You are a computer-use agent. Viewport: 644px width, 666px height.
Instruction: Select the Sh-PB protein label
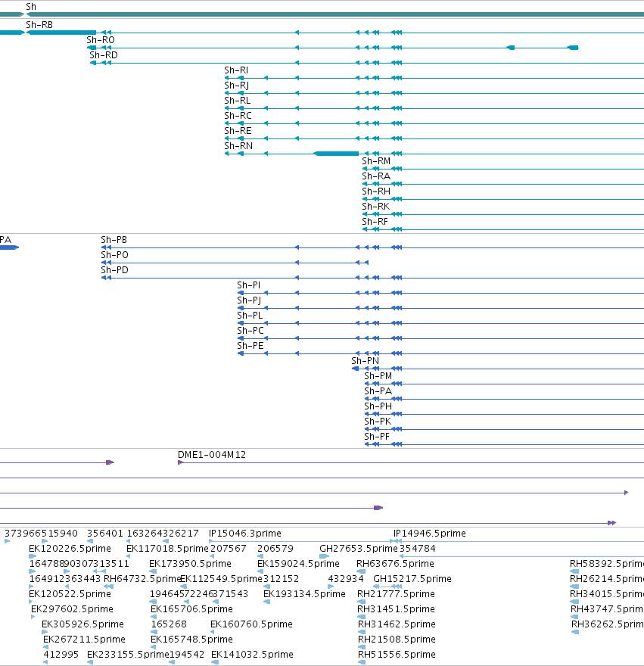click(x=114, y=240)
